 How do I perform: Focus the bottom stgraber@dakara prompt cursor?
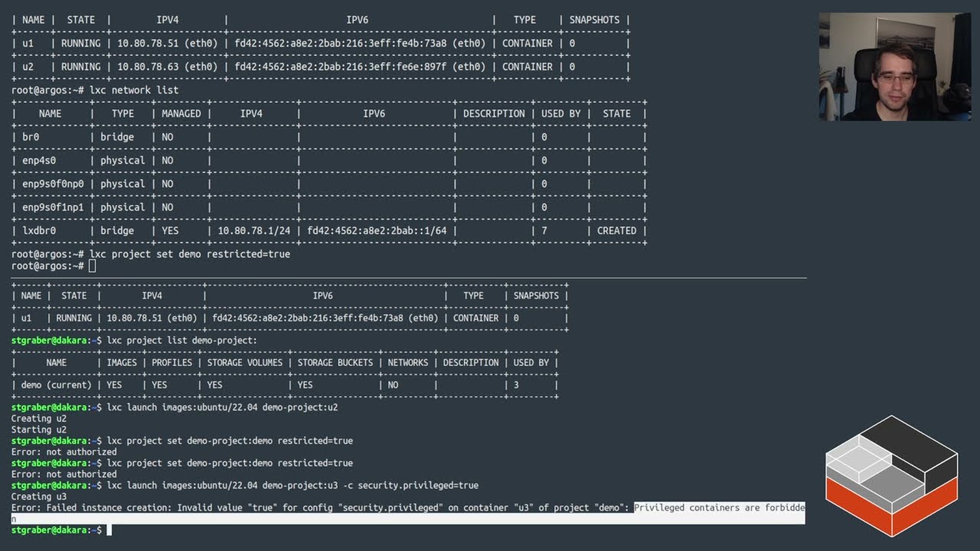[x=109, y=530]
